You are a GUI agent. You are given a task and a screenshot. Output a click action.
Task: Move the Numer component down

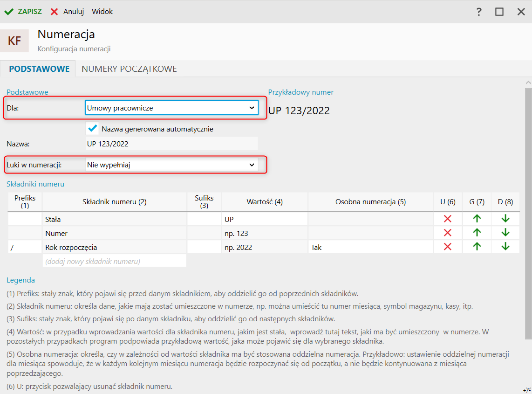tap(505, 233)
